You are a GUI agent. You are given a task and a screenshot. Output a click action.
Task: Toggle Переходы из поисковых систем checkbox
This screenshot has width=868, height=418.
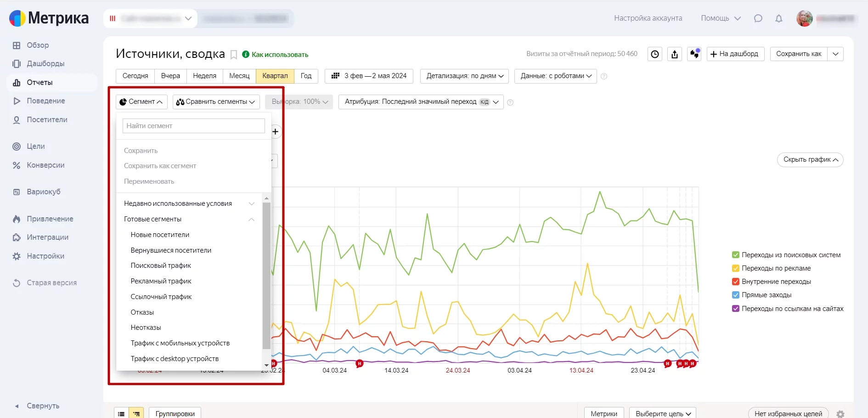pos(736,255)
